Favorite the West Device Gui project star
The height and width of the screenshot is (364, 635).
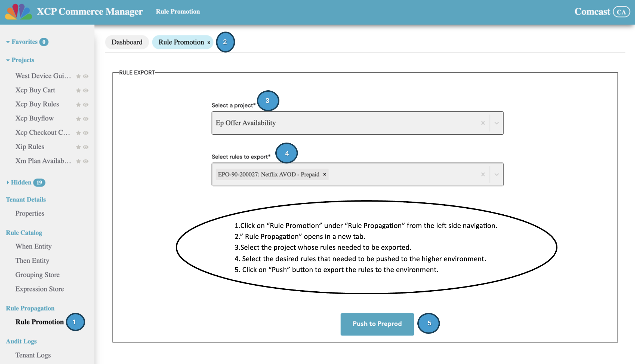coord(78,76)
